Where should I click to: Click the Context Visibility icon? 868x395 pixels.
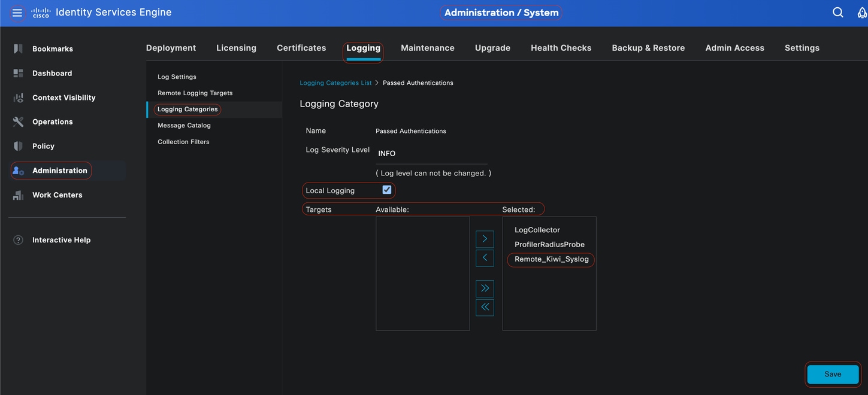point(18,98)
